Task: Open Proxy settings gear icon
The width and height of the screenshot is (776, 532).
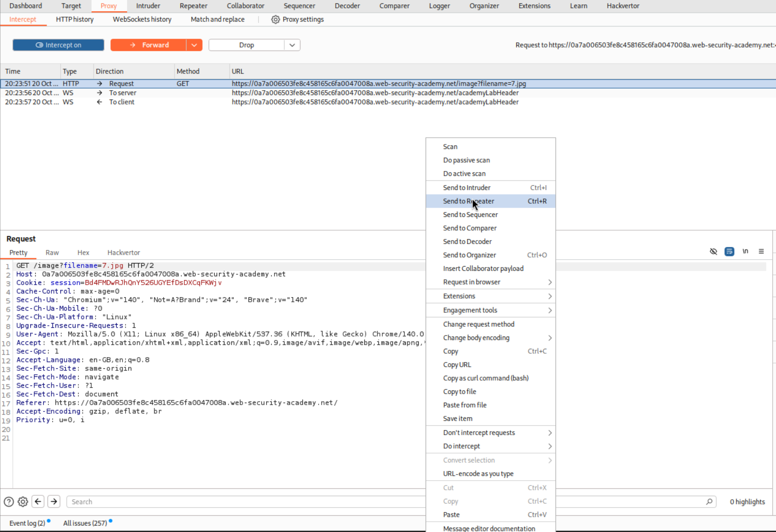Action: (x=275, y=20)
